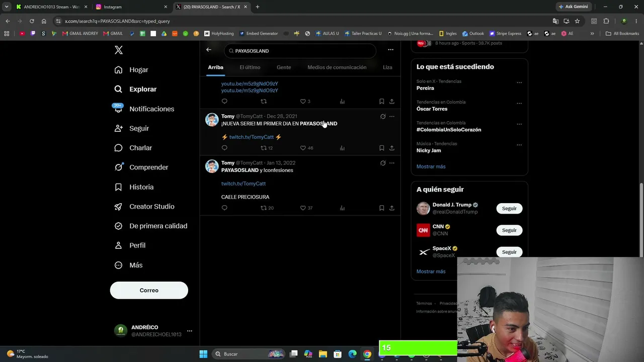This screenshot has height=362, width=644.
Task: Open Creator Studio from the sidebar
Action: coord(144,207)
